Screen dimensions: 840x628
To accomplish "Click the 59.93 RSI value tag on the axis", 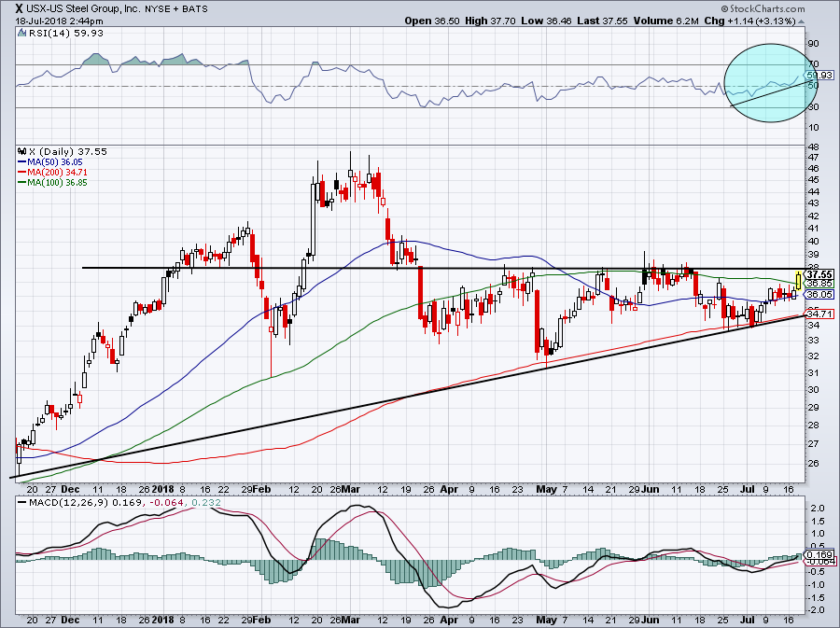I will coord(819,75).
